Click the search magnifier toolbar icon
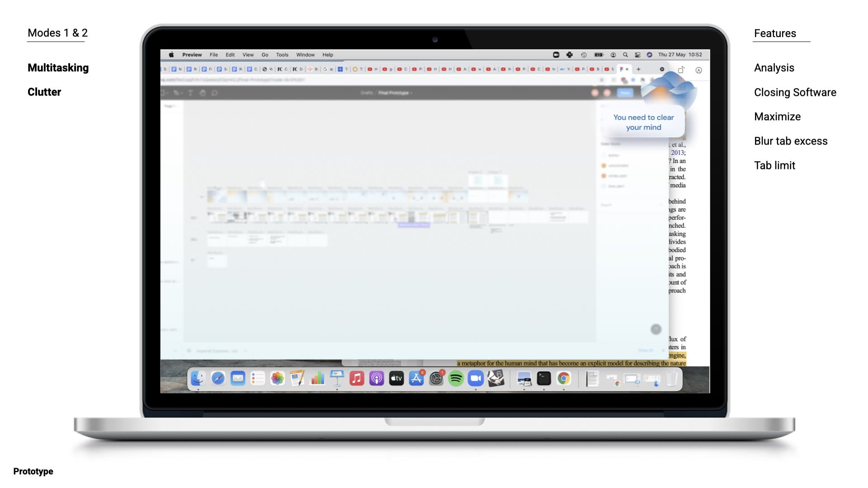 624,54
